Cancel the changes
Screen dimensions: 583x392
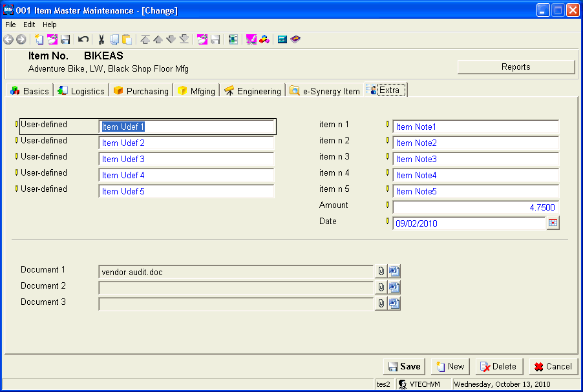click(553, 367)
